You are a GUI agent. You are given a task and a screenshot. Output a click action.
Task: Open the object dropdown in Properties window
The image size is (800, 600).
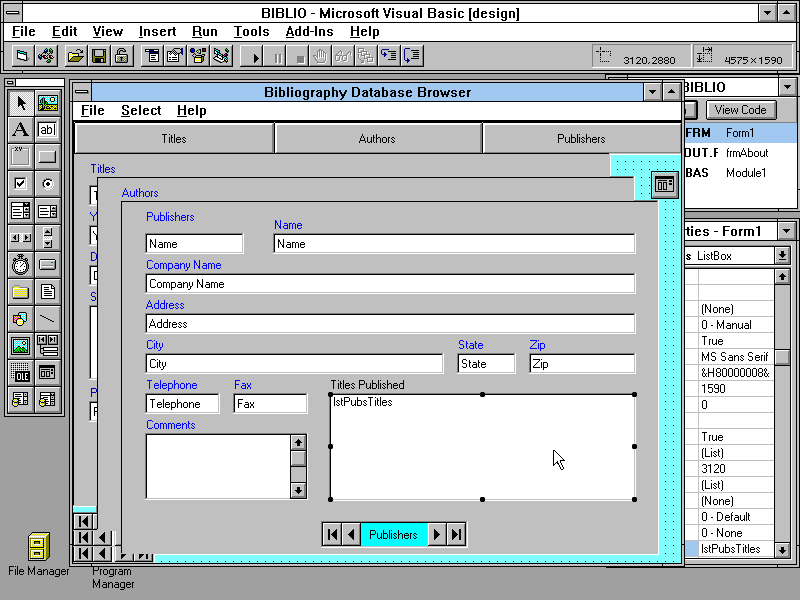click(782, 256)
